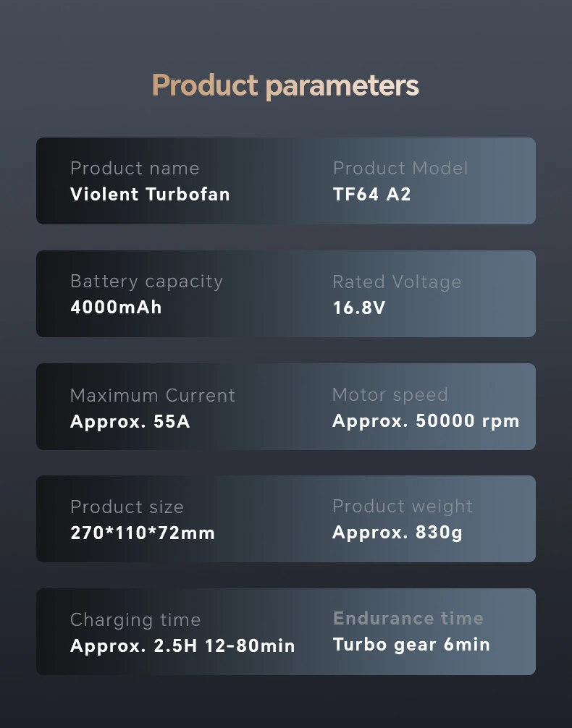This screenshot has height=728, width=572.
Task: Click the Battery capacity label
Action: (146, 281)
